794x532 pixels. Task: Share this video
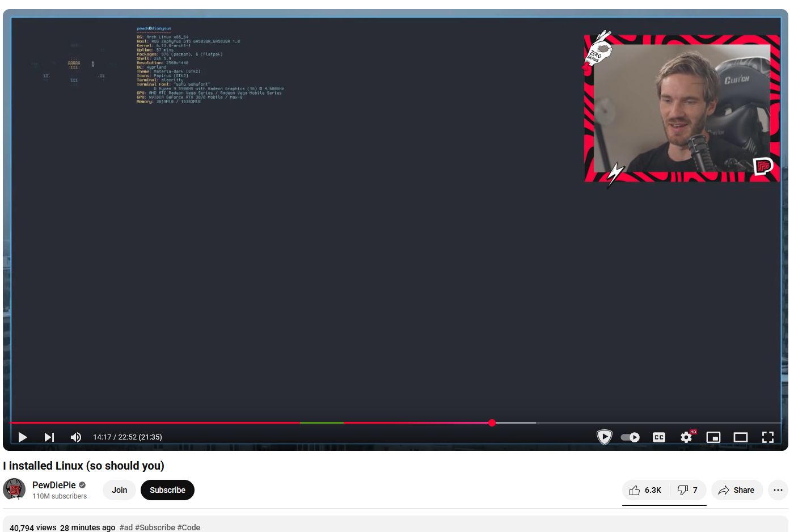pos(737,490)
